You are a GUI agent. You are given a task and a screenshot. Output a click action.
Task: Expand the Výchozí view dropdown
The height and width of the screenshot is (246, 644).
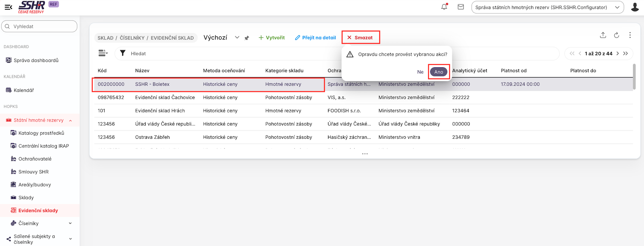tap(237, 38)
